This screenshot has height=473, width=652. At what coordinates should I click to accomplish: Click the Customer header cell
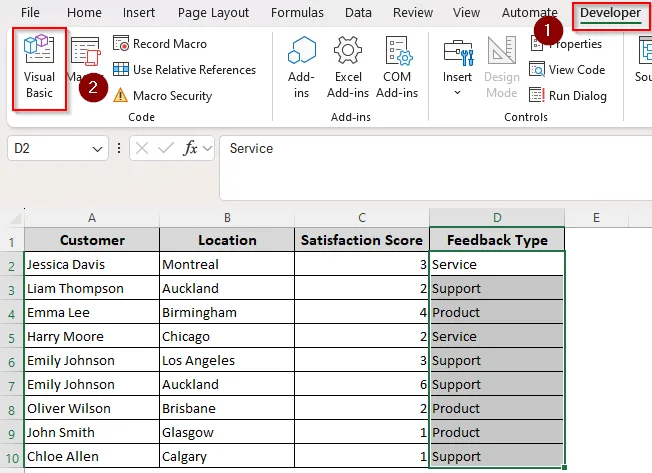click(x=92, y=240)
